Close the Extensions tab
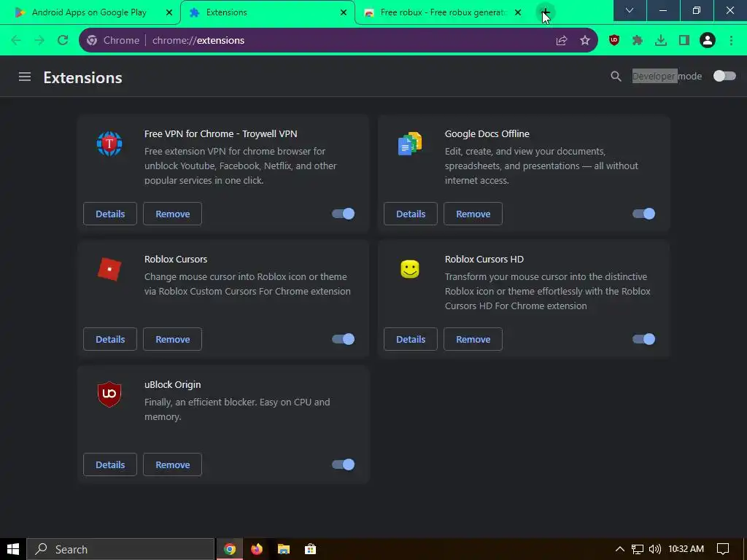The image size is (747, 560). point(344,12)
